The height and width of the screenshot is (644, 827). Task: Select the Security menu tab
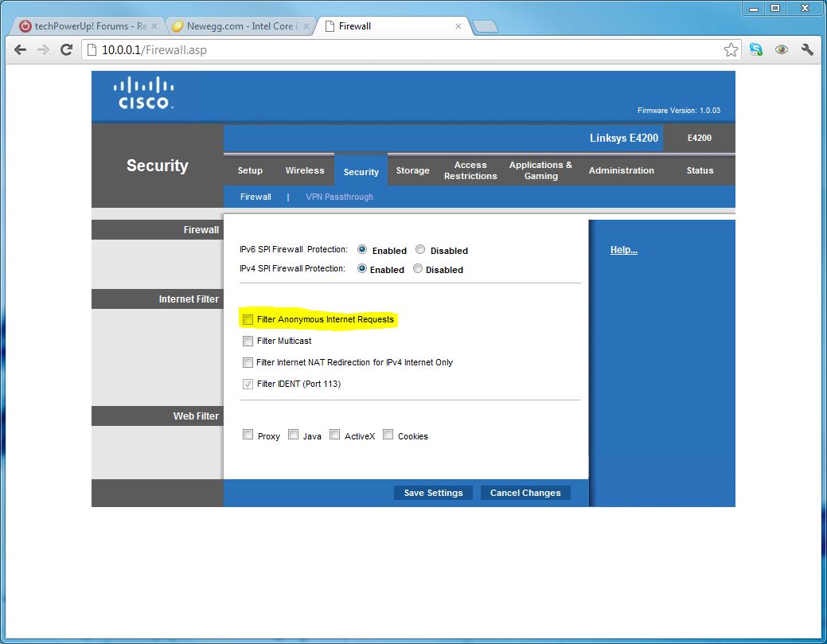tap(361, 170)
